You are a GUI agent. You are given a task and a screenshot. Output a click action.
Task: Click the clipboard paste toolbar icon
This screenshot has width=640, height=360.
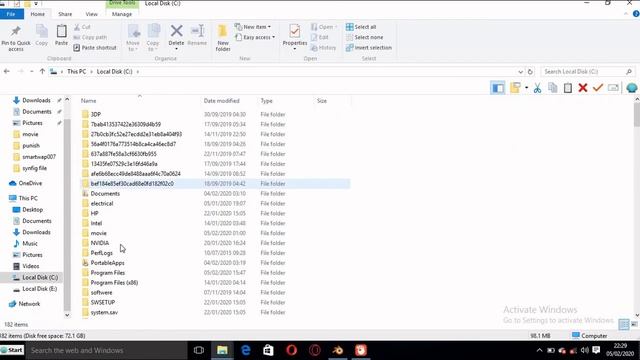click(x=568, y=88)
